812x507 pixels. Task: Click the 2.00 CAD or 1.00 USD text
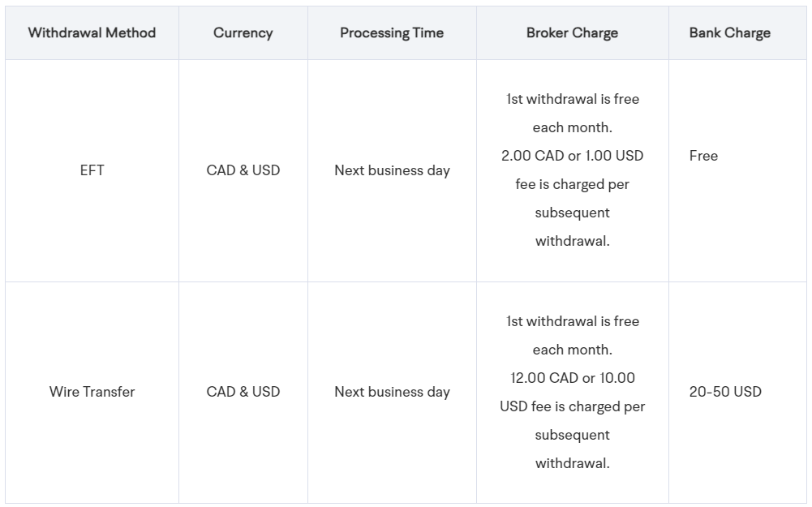point(572,156)
